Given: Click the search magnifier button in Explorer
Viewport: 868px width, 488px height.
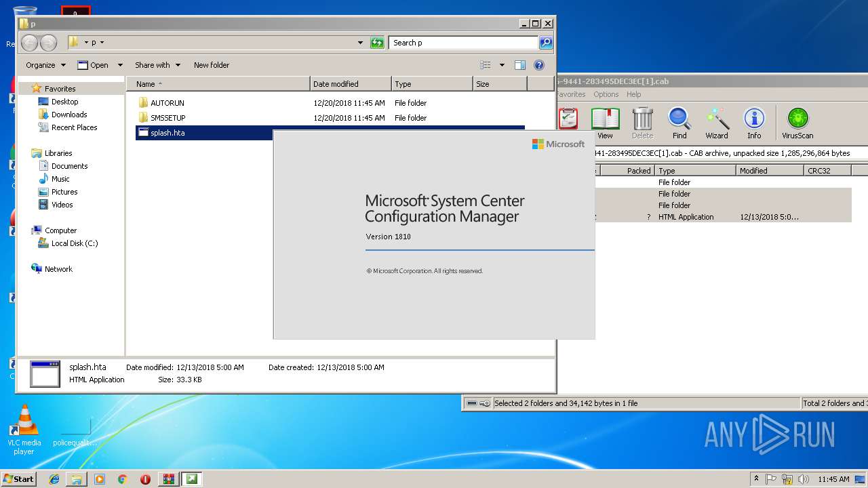Looking at the screenshot, I should [x=546, y=43].
